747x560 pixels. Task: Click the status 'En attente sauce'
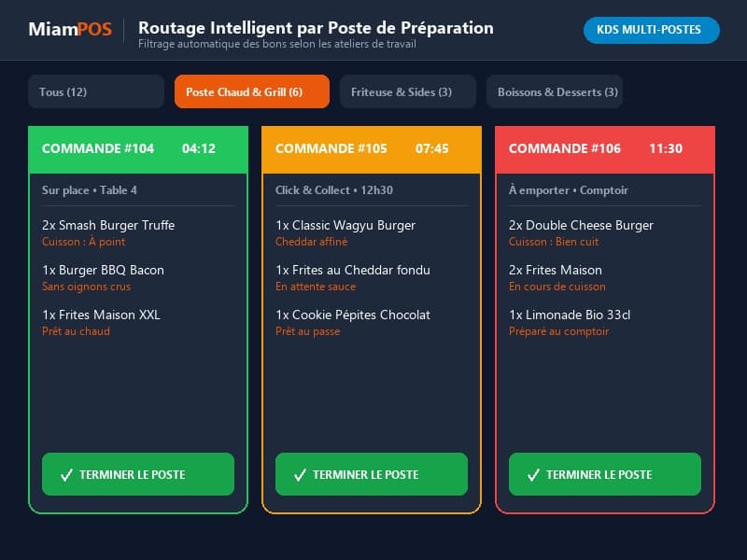316,287
